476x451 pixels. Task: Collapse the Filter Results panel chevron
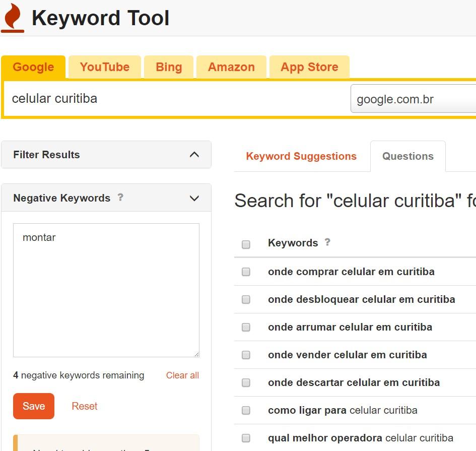pyautogui.click(x=194, y=155)
